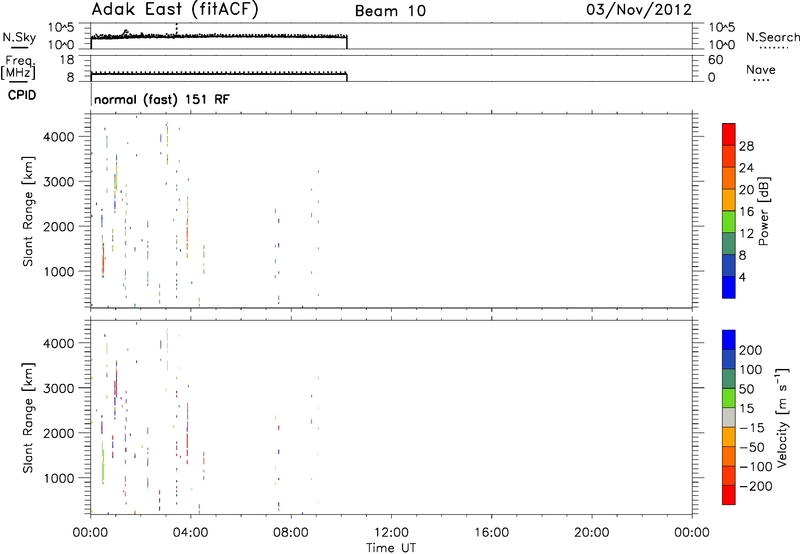Click the '12:00' time tick label

391,533
